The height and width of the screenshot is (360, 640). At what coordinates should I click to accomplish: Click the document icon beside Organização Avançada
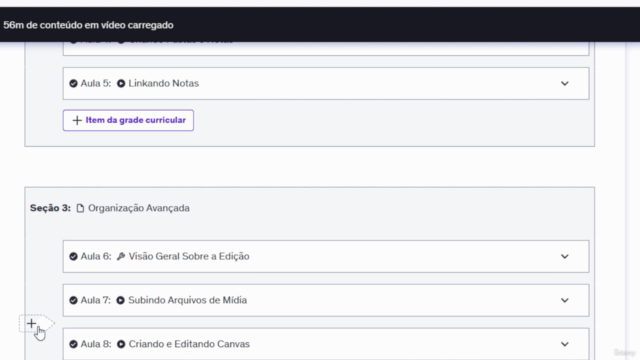[x=80, y=208]
